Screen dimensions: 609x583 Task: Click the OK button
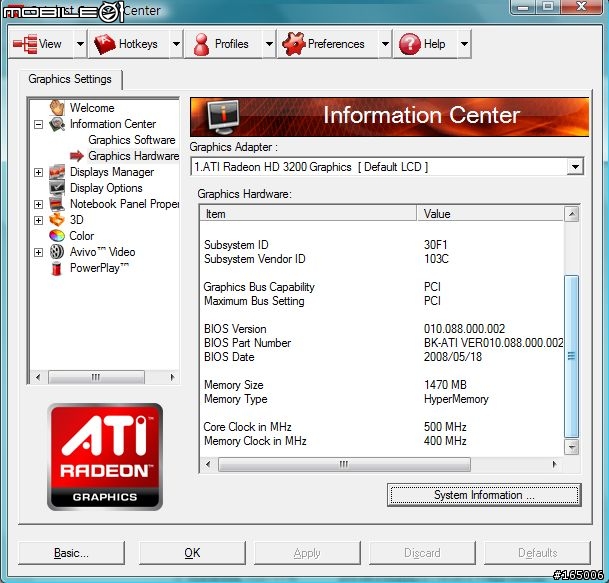(x=192, y=553)
